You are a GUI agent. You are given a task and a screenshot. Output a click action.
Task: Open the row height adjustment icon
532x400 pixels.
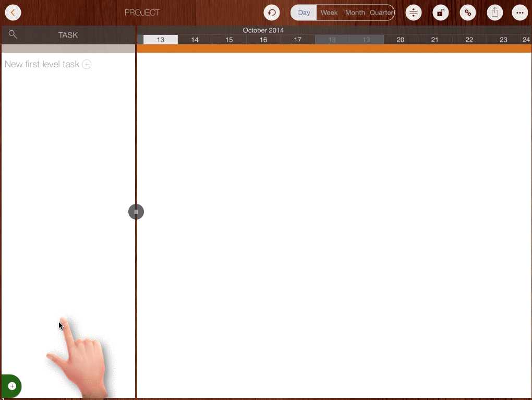click(414, 13)
